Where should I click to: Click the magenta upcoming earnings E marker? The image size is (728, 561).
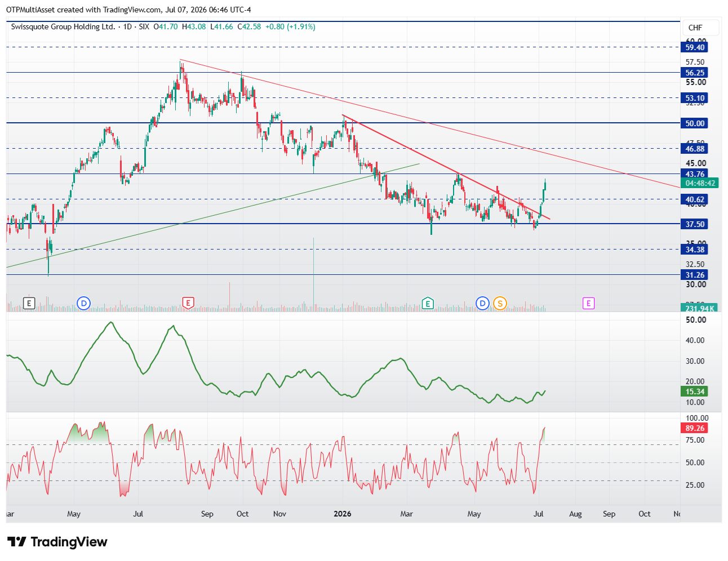point(588,304)
